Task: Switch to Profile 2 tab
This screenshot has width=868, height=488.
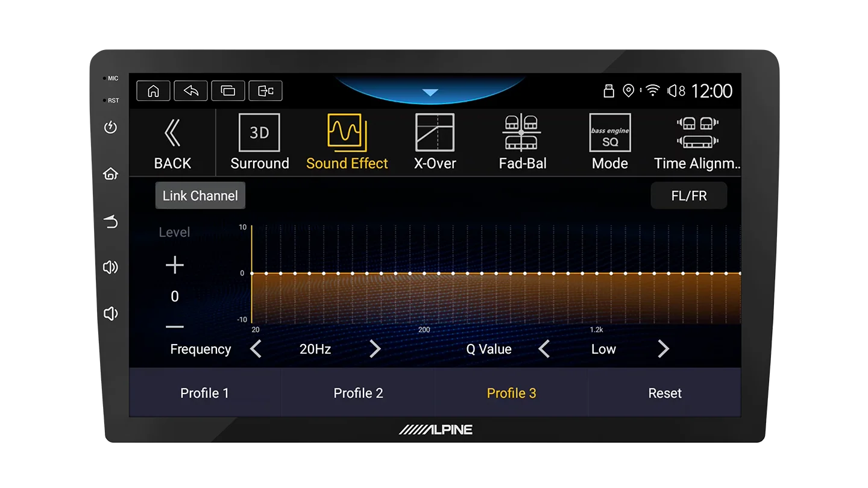Action: click(x=358, y=393)
